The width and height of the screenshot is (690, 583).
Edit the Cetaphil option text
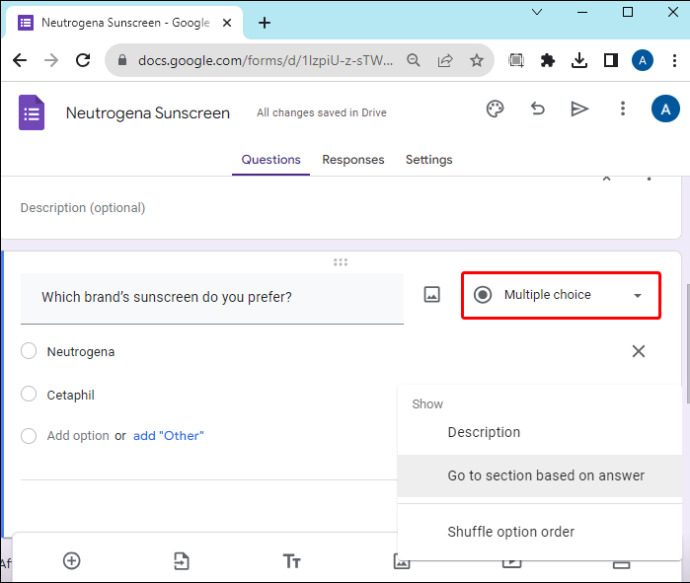point(70,395)
